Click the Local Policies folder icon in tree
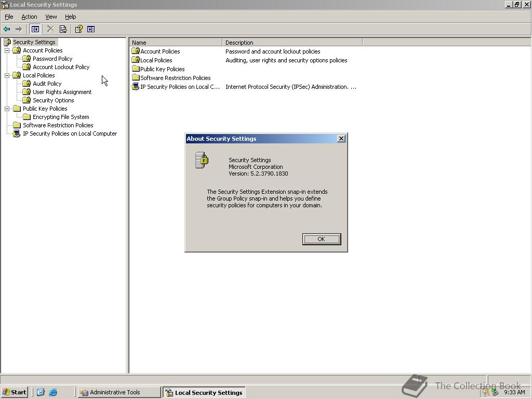This screenshot has height=399, width=532. coord(17,75)
